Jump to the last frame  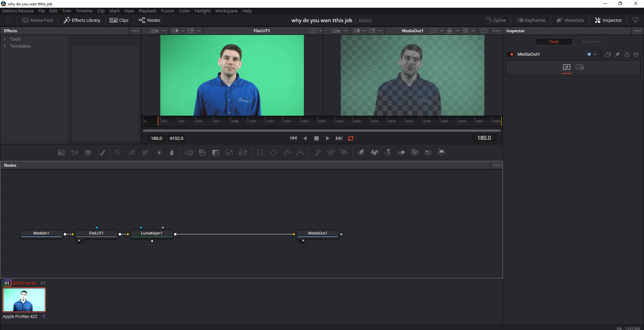[x=339, y=138]
